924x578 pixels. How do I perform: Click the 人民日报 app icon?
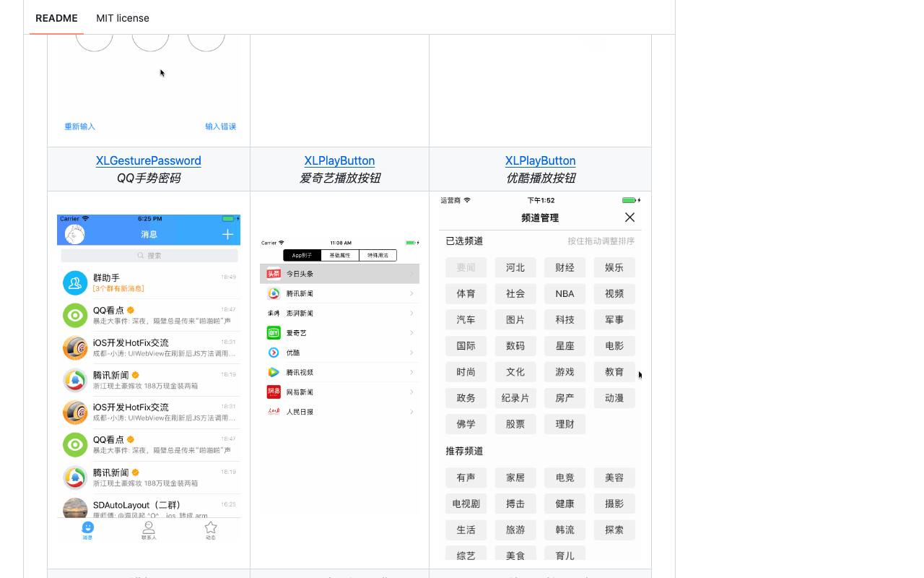[x=274, y=412]
